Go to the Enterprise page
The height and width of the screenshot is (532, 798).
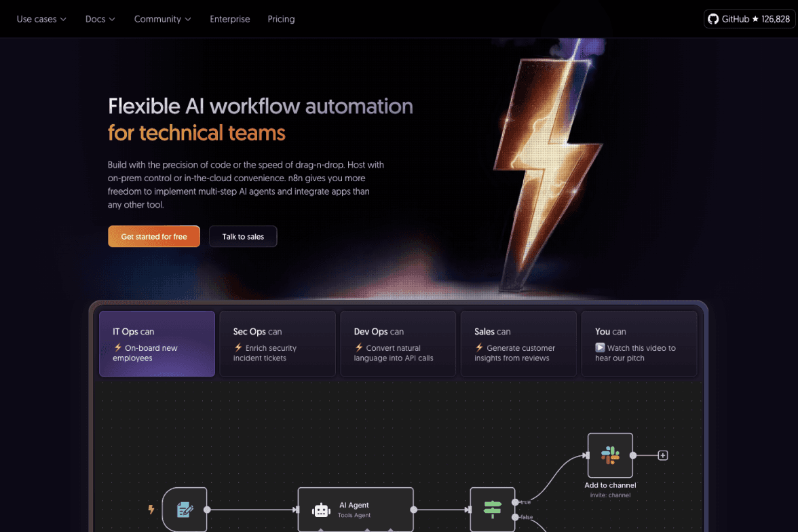(229, 19)
